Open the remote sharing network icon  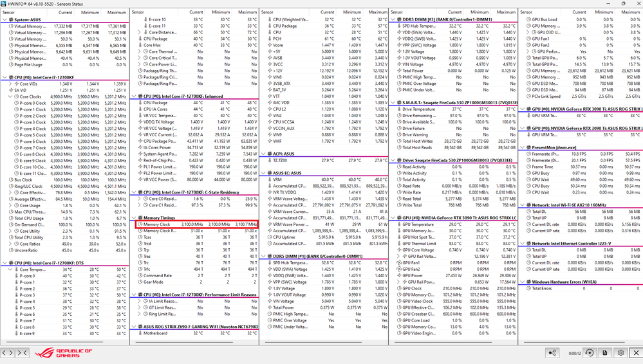pos(552,353)
